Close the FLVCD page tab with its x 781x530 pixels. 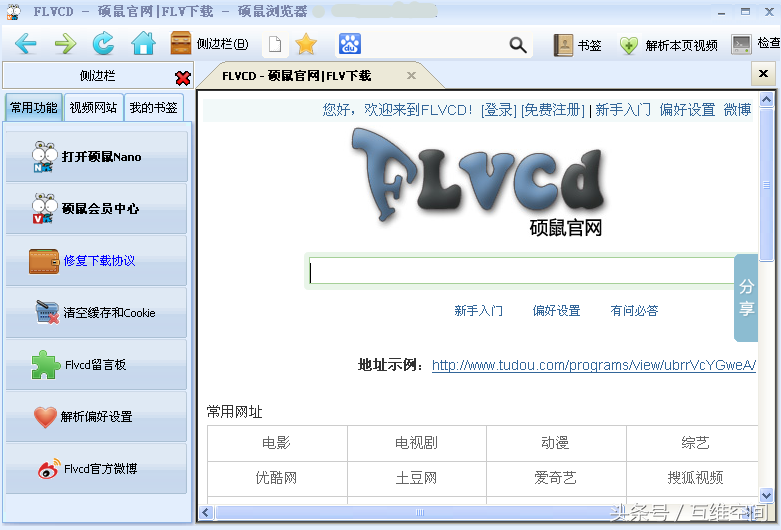411,76
